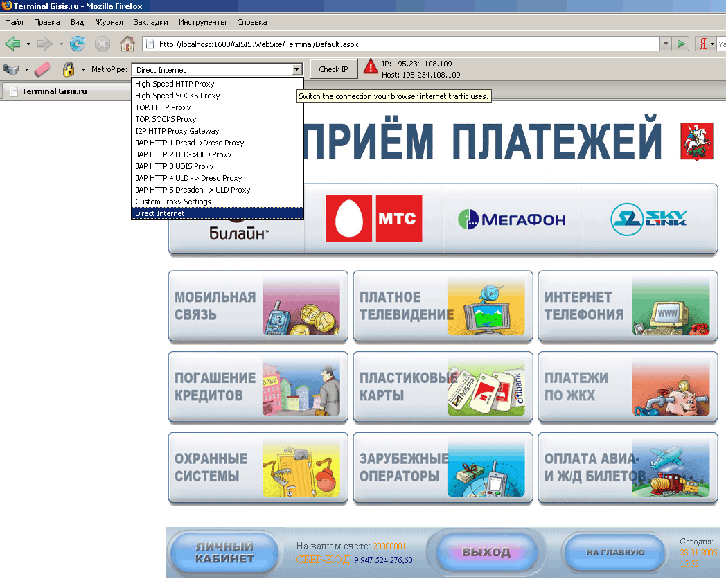
Task: Select the Terminal Gisis.ru tab
Action: pos(68,91)
